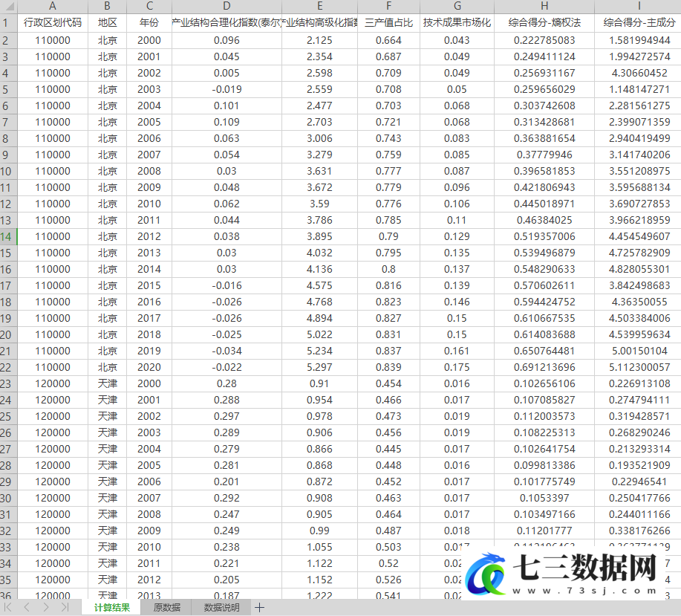Select cell with value 0.201
Screen dimensions: 681x616
click(x=227, y=482)
